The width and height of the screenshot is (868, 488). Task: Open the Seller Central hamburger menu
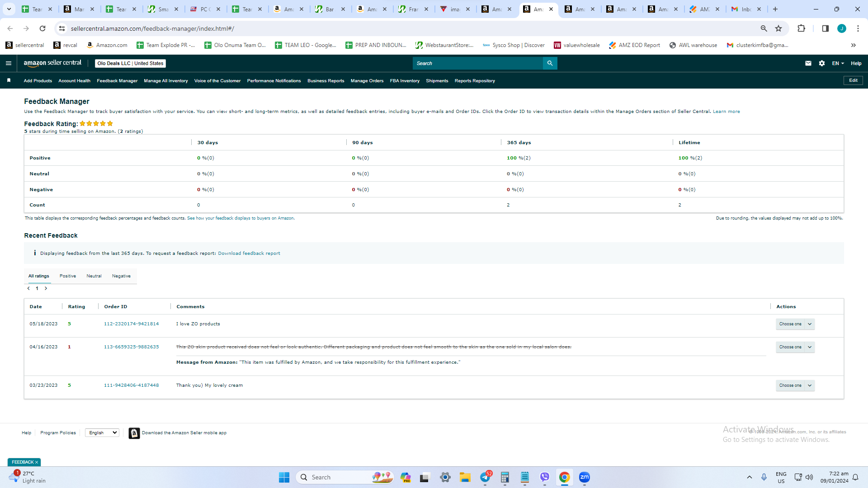(x=9, y=63)
